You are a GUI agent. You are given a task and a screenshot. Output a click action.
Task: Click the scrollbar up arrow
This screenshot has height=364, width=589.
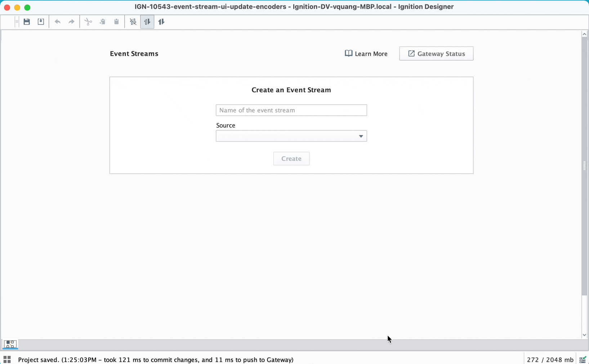(584, 34)
